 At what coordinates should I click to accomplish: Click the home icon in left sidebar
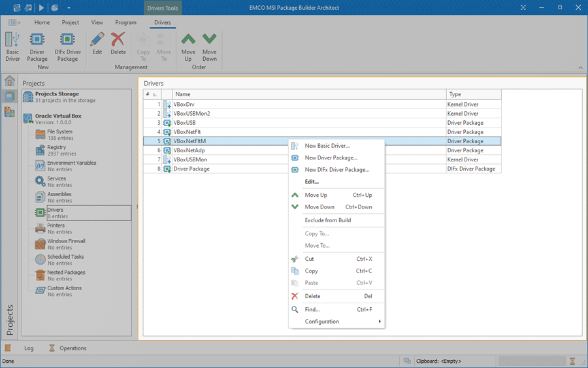pos(9,80)
